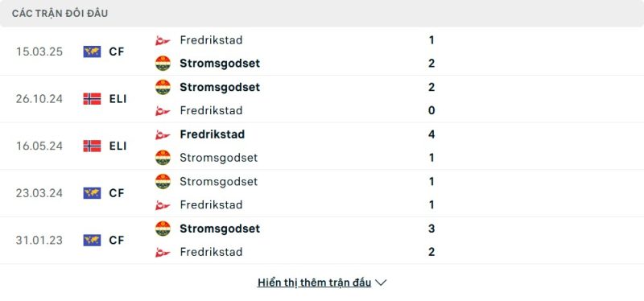Open bold Fredrikstad team name in 16.05.24 match
This screenshot has width=644, height=301.
213,134
